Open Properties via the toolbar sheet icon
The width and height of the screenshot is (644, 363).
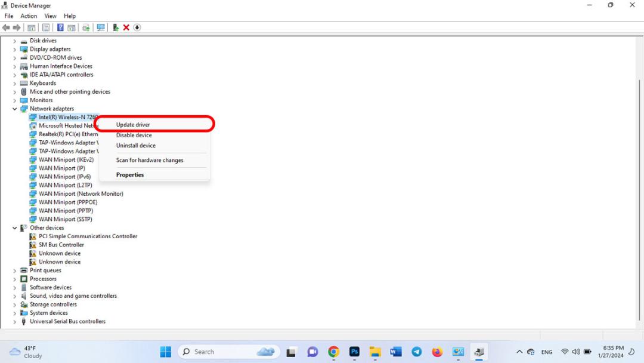pos(45,27)
